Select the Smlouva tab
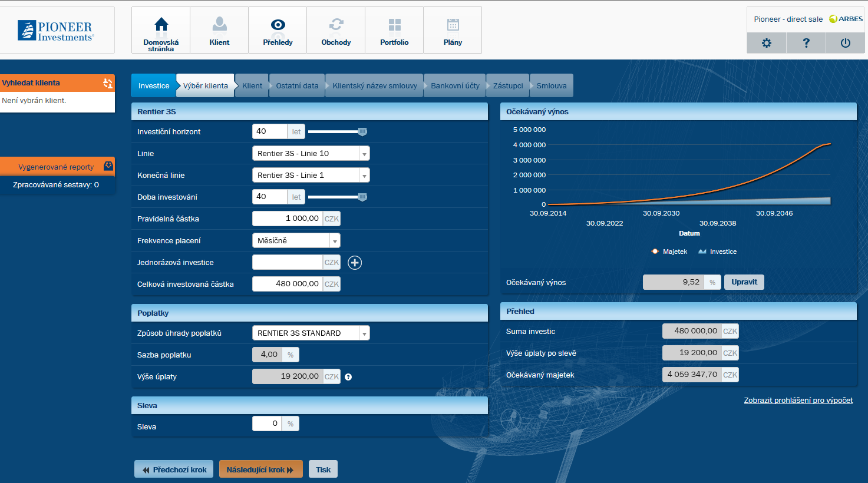 point(552,85)
